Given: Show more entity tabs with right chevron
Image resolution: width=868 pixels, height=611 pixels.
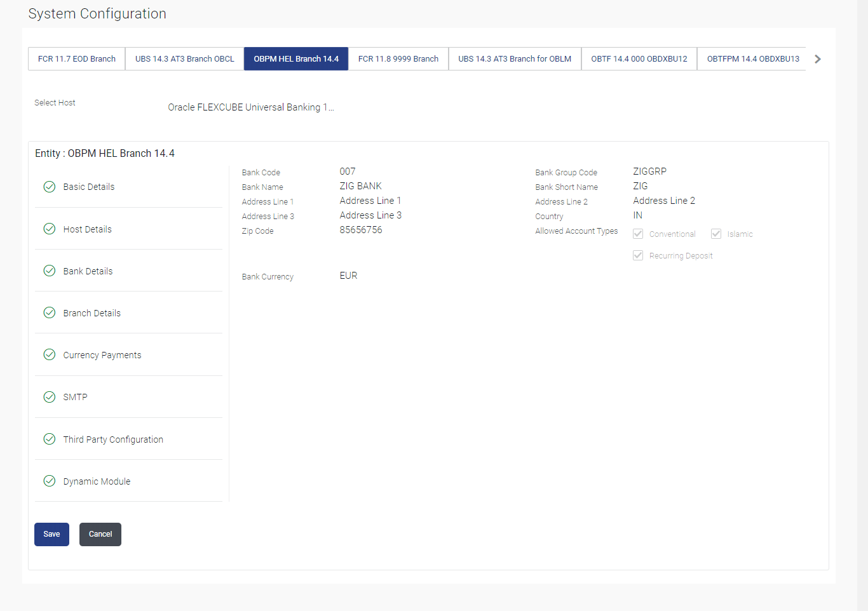Looking at the screenshot, I should point(818,59).
